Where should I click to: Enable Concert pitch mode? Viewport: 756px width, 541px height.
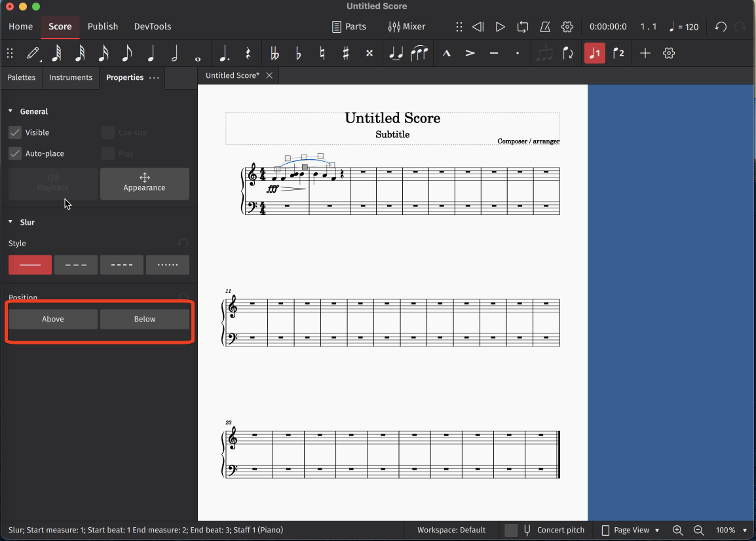512,530
